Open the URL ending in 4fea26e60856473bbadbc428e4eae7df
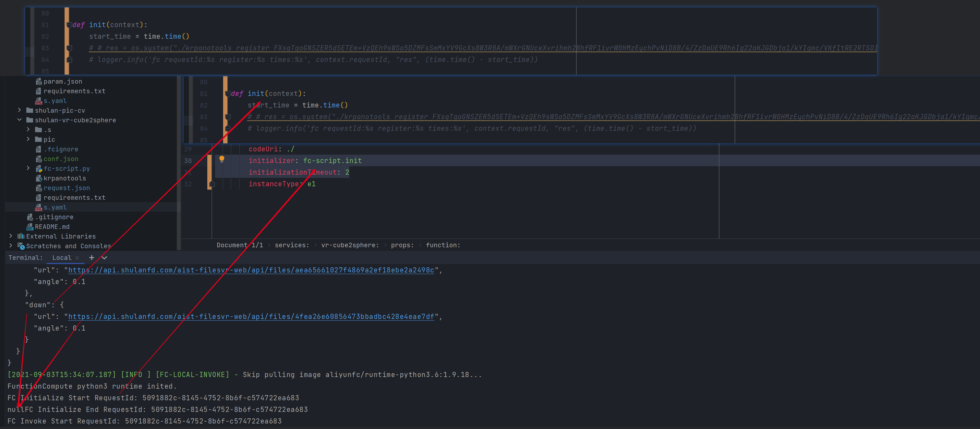Image resolution: width=980 pixels, height=429 pixels. (251, 316)
